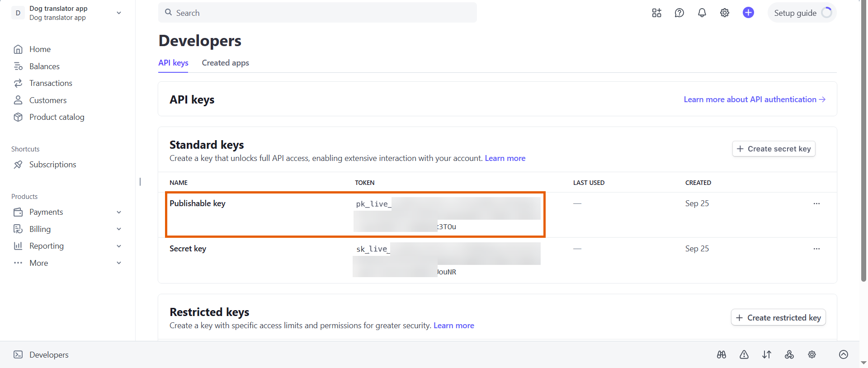Click the purple plus create icon
Viewport: 868px width, 368px height.
click(748, 13)
